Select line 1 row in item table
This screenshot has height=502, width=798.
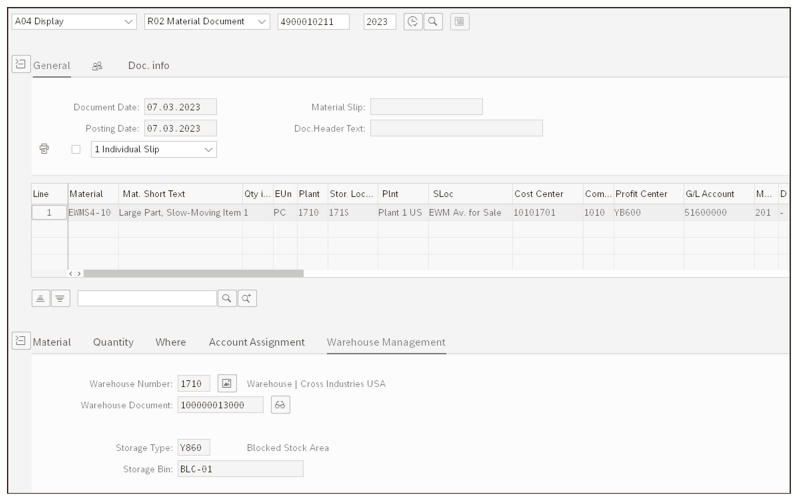coord(48,213)
